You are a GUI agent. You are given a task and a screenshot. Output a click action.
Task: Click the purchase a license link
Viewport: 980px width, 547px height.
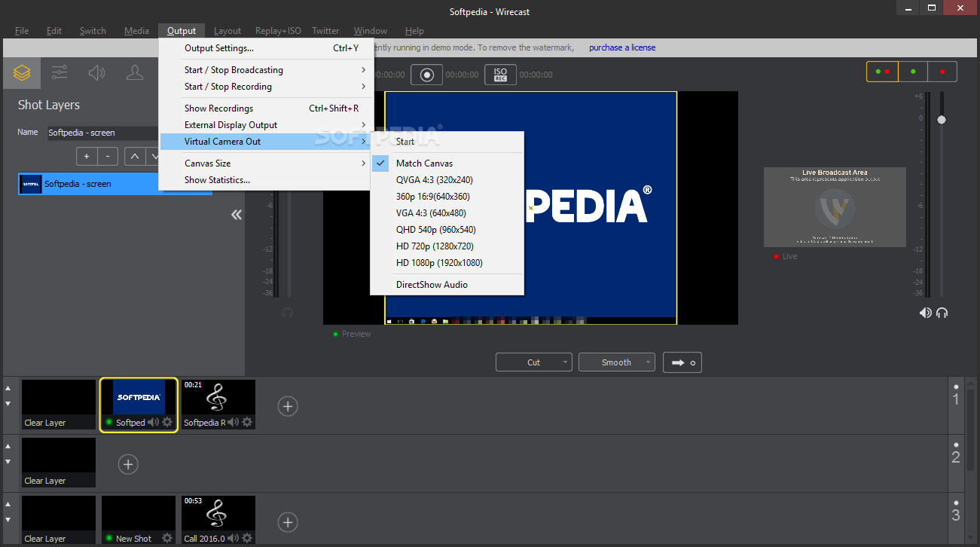[622, 47]
